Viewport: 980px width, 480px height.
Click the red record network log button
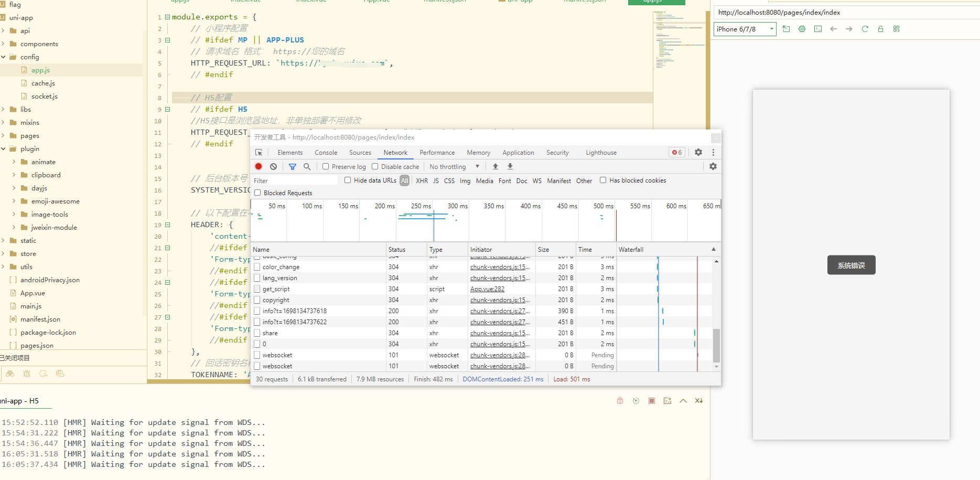259,166
